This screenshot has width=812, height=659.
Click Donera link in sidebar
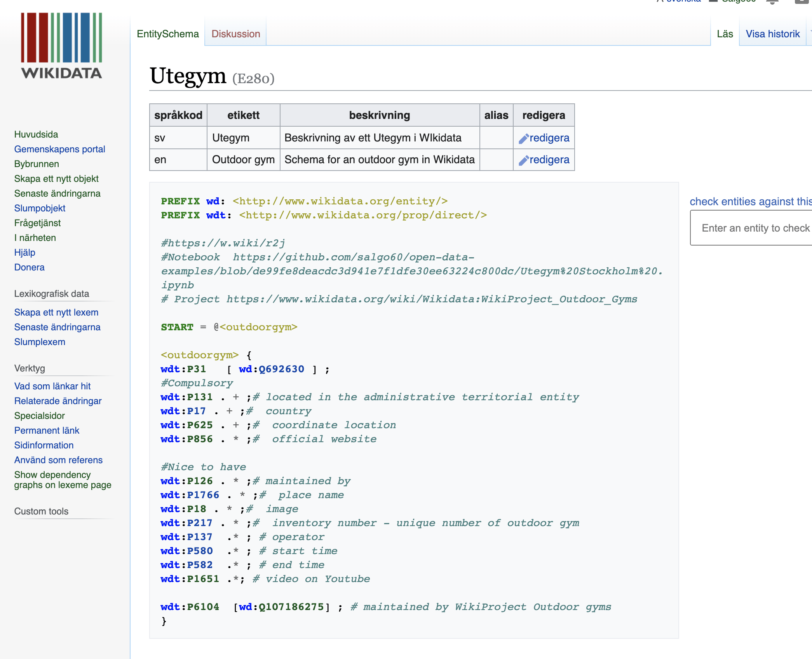pos(29,267)
